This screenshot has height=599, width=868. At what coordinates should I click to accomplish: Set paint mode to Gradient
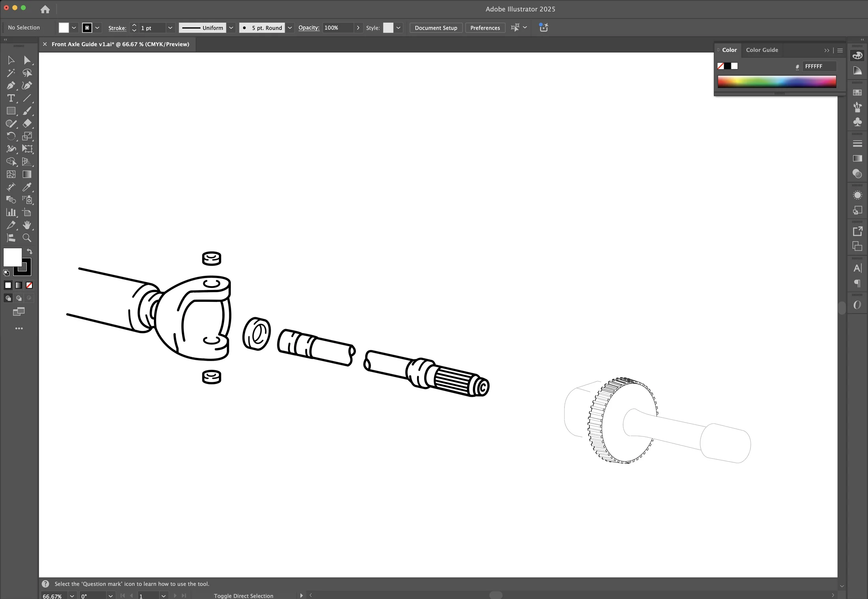[19, 285]
